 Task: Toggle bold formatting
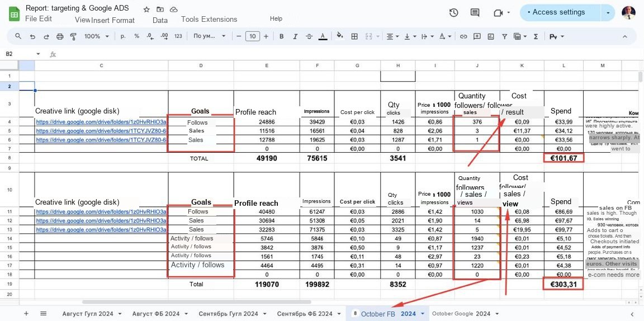(x=281, y=36)
